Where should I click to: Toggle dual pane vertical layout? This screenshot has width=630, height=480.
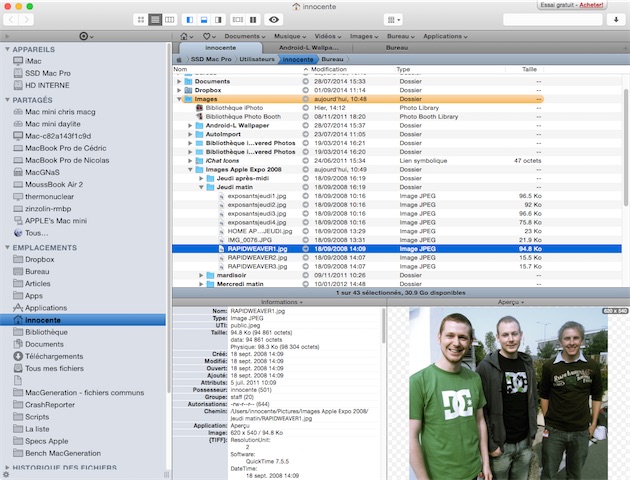pos(253,20)
